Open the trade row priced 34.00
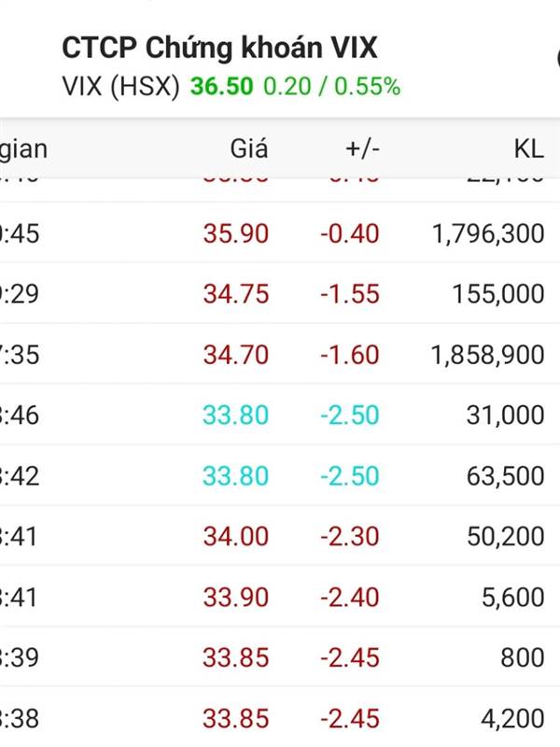The image size is (560, 747). 280,536
